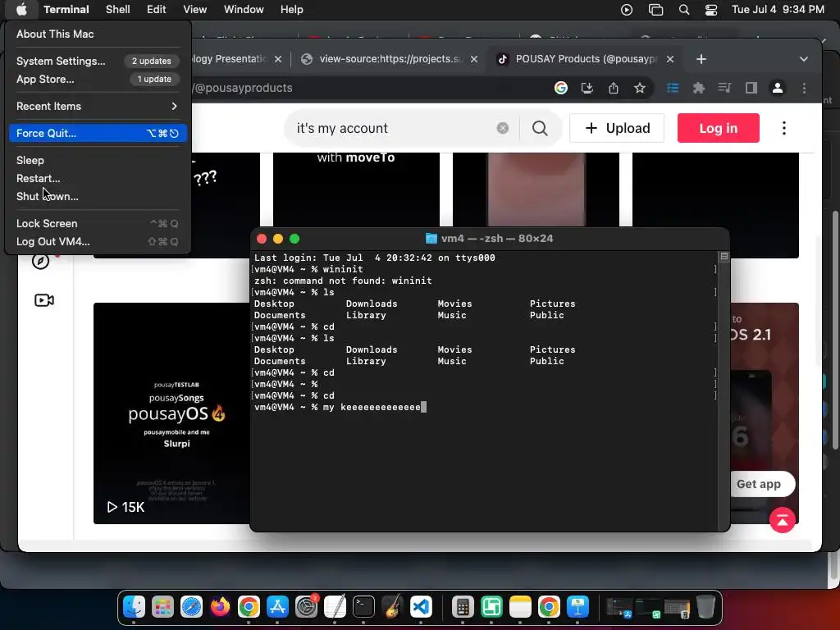
Task: Click the Google icon in address bar
Action: coord(561,88)
